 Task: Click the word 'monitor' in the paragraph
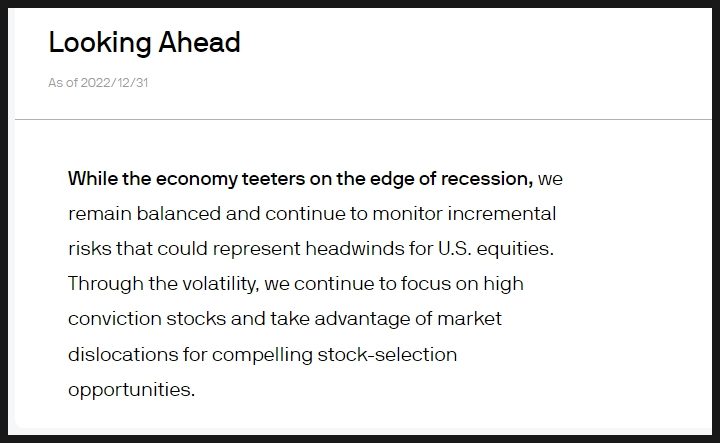[x=407, y=213]
